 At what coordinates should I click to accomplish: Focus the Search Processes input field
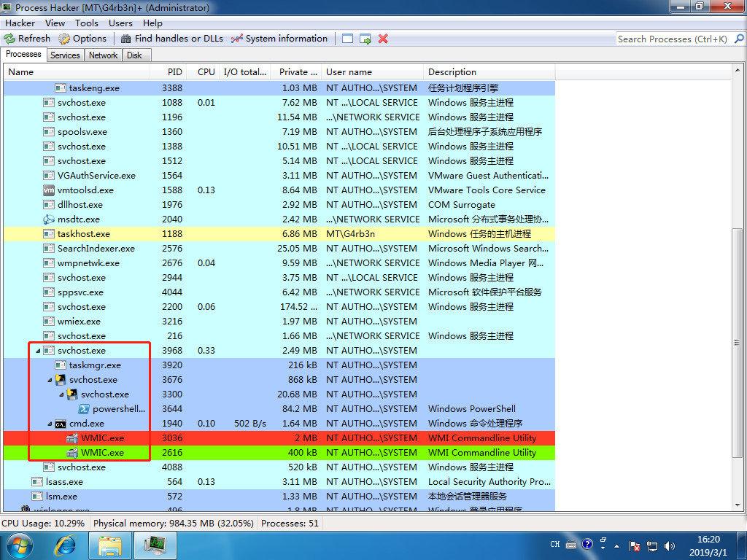[x=673, y=39]
